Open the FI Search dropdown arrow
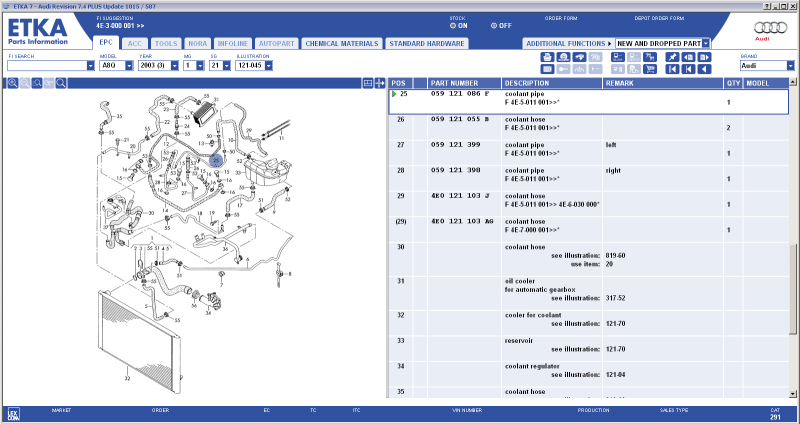The image size is (800, 424). [x=90, y=66]
